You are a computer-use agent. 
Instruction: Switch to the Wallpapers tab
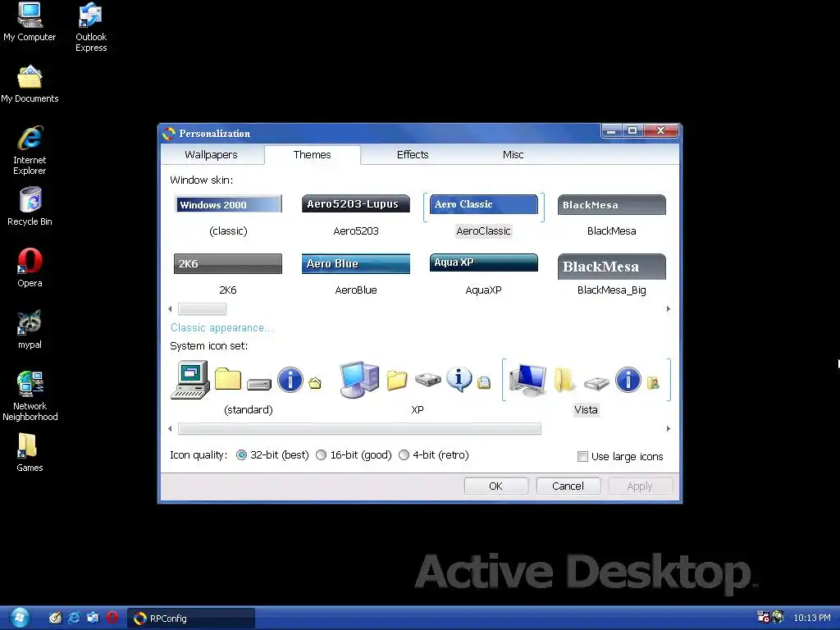(x=211, y=155)
